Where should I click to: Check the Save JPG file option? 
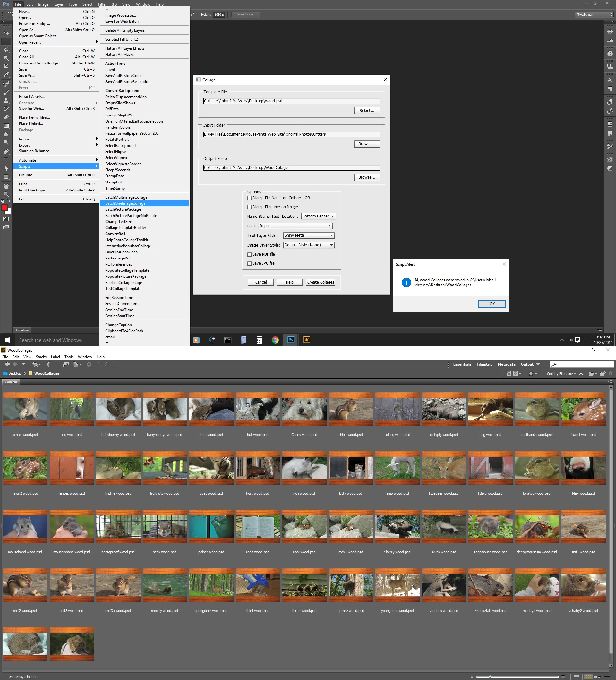coord(249,263)
